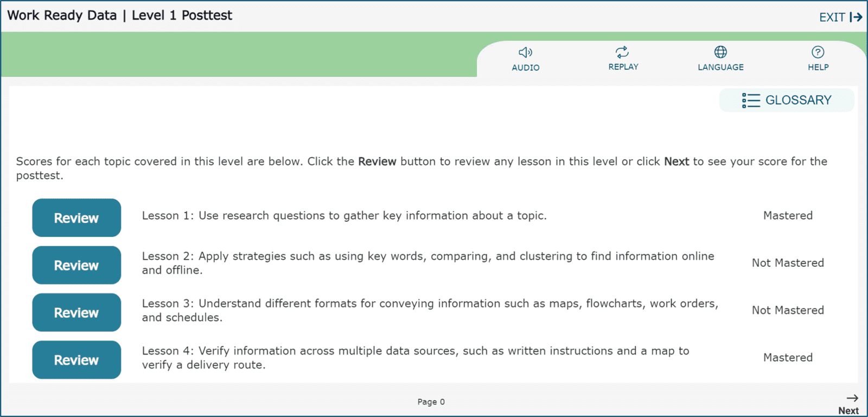Image resolution: width=868 pixels, height=417 pixels.
Task: Click the Next label at bottom right
Action: click(848, 410)
